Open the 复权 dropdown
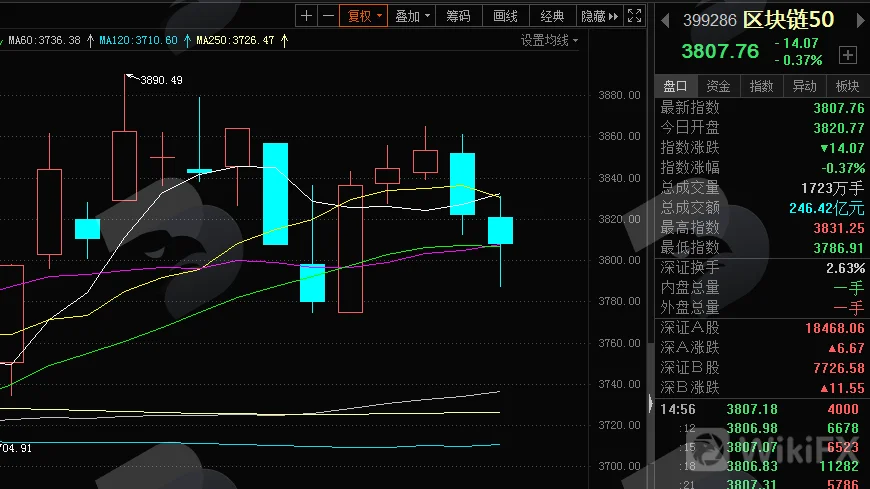Viewport: 870px width, 489px height. coord(363,16)
